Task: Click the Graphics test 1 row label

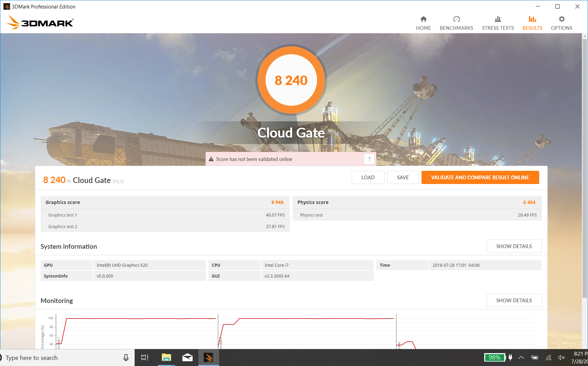Action: [x=63, y=215]
